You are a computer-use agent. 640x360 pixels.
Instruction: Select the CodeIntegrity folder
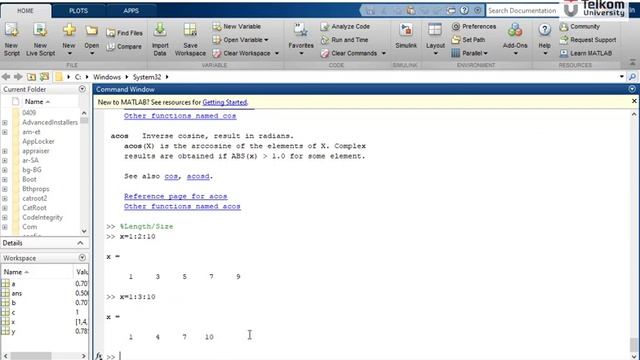pos(42,218)
